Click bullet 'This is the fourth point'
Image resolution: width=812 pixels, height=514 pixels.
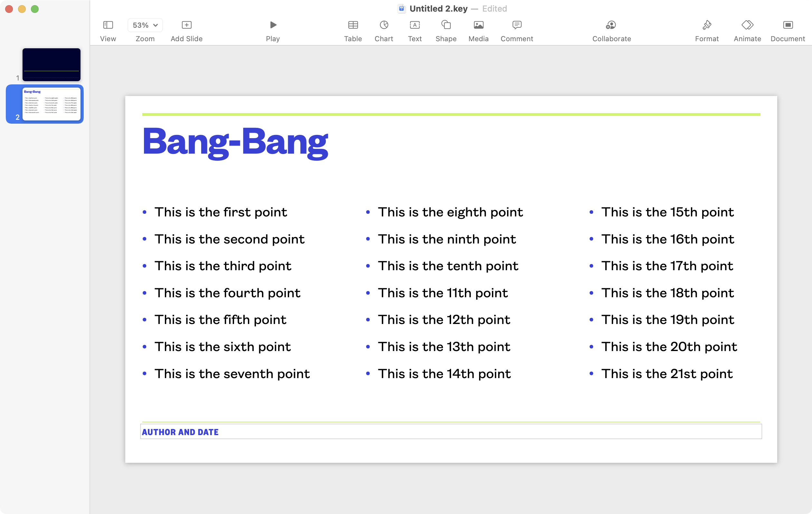pos(227,293)
